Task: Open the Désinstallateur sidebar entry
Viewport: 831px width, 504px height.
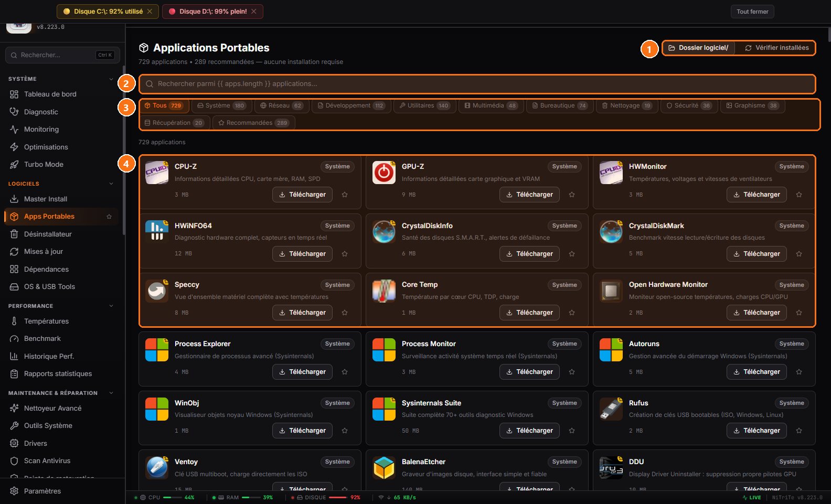Action: [61, 234]
